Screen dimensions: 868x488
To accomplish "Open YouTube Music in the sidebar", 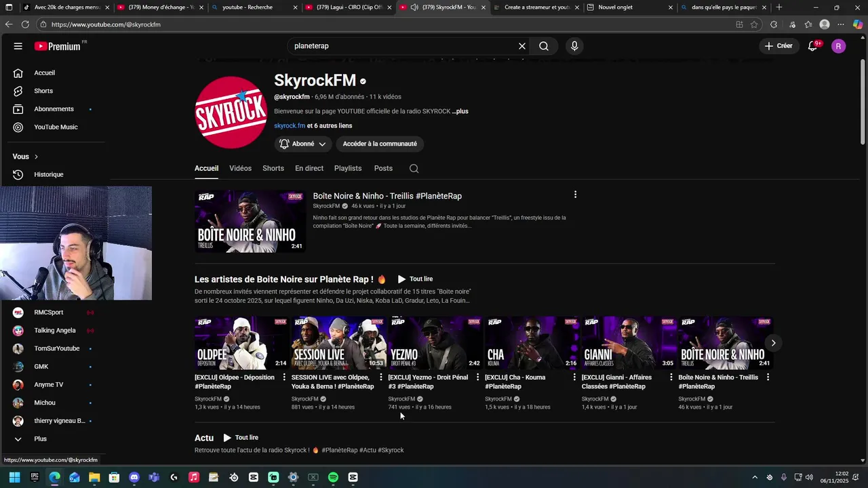I will click(x=54, y=127).
